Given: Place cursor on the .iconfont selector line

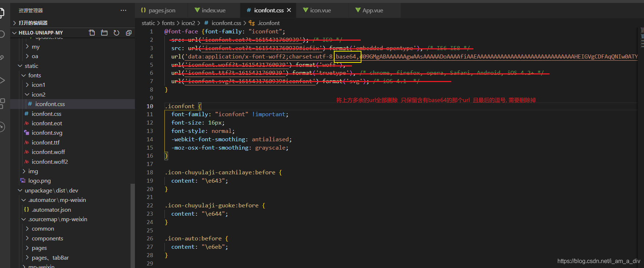Looking at the screenshot, I should click(401, 106).
